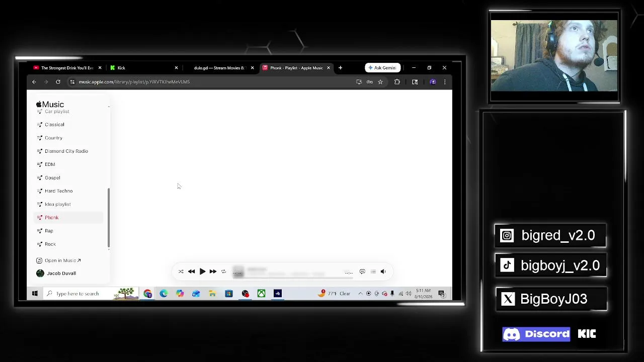The height and width of the screenshot is (362, 644).
Task: Open the Chrome side panel icon
Action: 415,82
